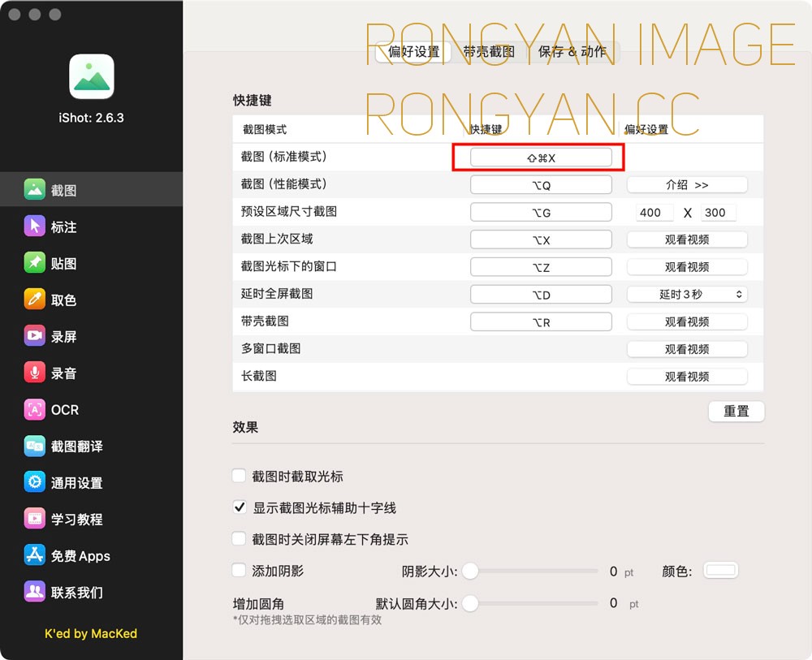Uncheck 显示截图光标辅助十字线 checkbox

pos(239,507)
